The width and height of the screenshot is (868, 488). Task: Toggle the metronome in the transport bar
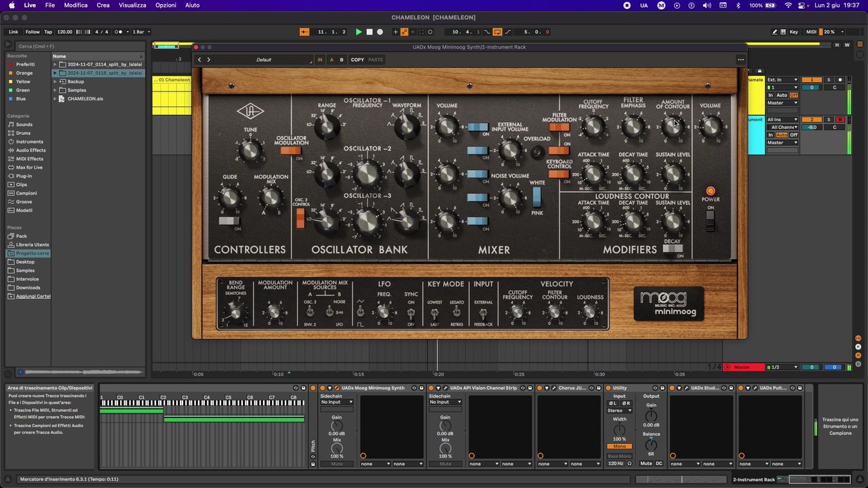click(x=119, y=32)
